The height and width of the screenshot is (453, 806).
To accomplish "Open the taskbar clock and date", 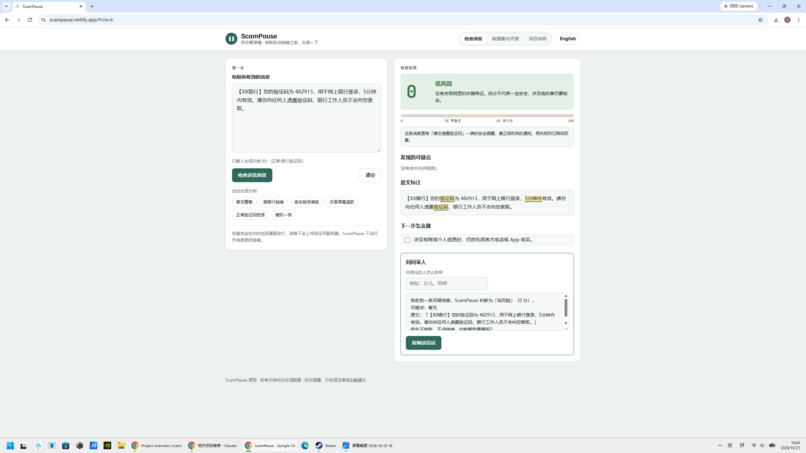I will [x=792, y=445].
